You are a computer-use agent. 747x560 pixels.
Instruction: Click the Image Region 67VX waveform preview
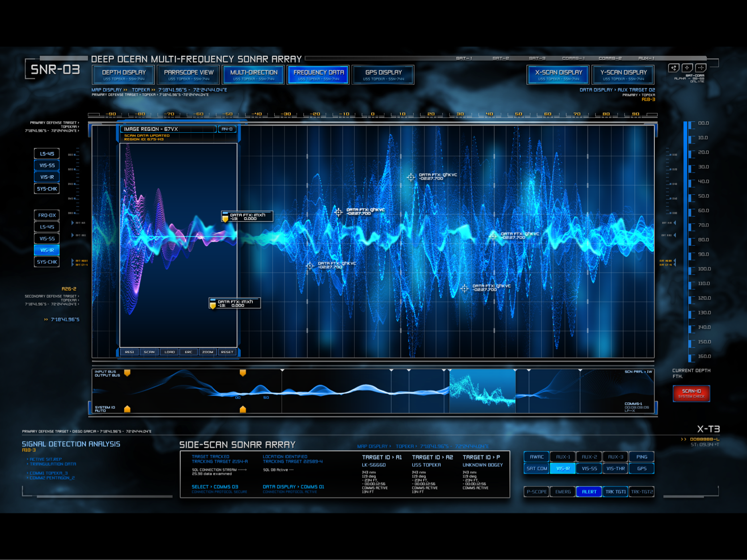178,245
